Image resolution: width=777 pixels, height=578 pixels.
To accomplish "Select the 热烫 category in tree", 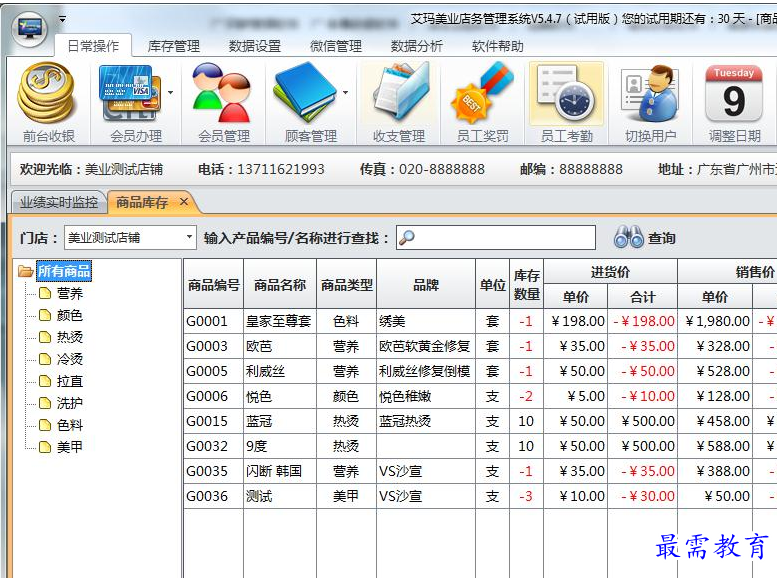I will [x=69, y=337].
